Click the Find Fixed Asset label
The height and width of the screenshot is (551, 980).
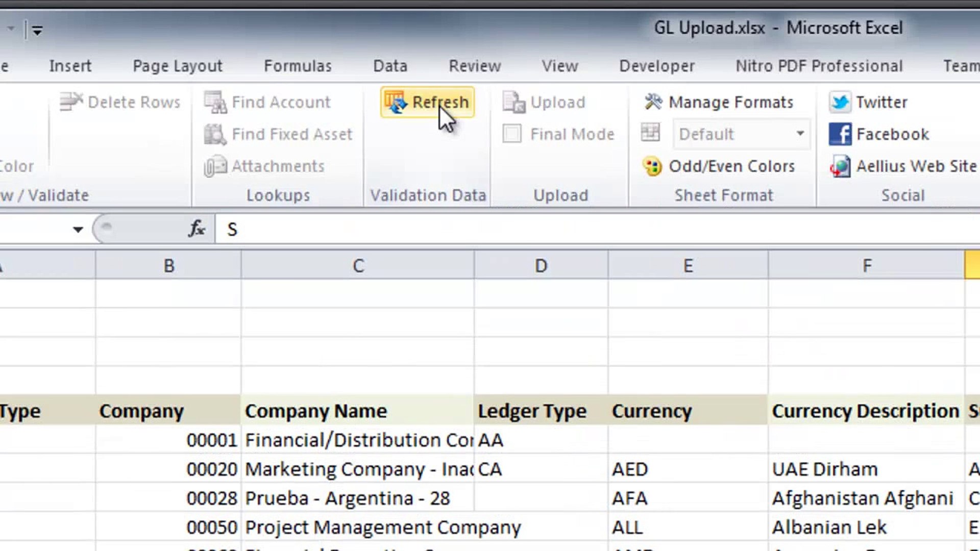tap(292, 134)
